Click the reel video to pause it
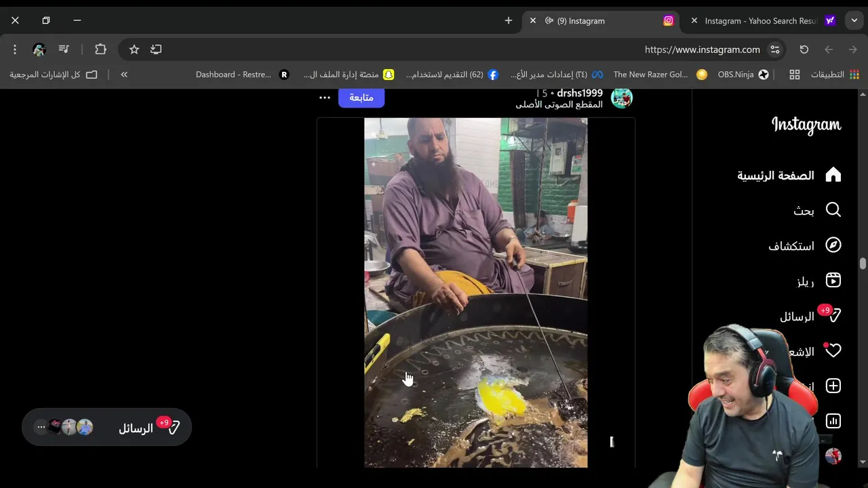868x488 pixels. pos(476,293)
